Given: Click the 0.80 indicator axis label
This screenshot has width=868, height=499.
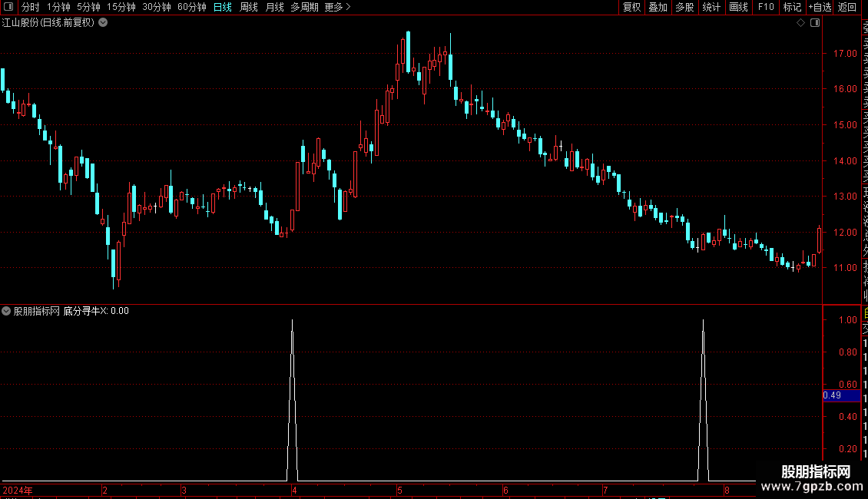Looking at the screenshot, I should 848,352.
